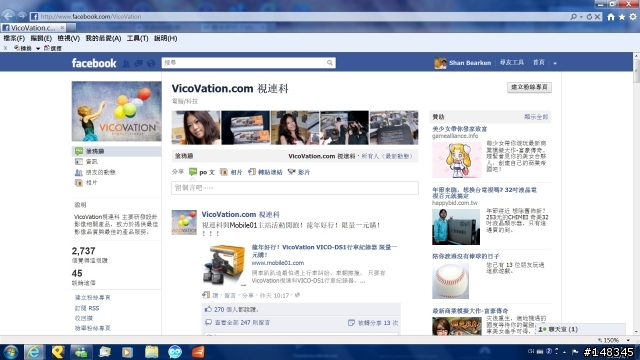The height and width of the screenshot is (360, 640).
Task: Open the browser tools gear icon
Action: [633, 17]
